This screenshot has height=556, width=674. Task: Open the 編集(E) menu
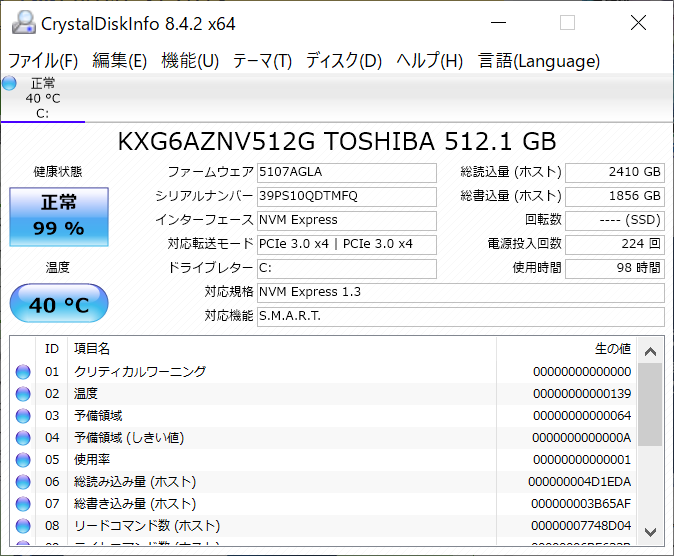[119, 61]
